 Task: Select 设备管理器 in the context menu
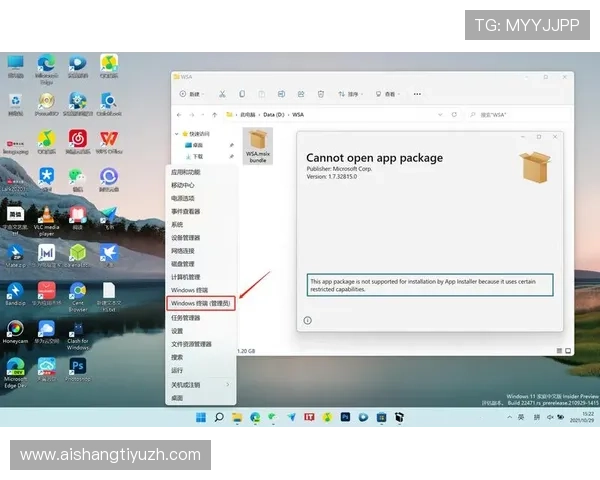(186, 238)
